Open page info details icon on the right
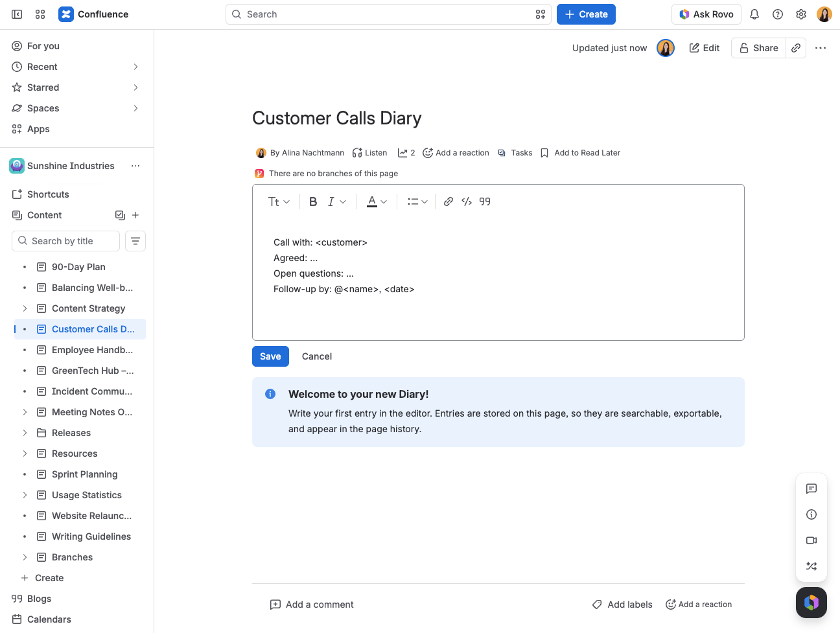Screen dimensions: 840x633 (x=811, y=514)
